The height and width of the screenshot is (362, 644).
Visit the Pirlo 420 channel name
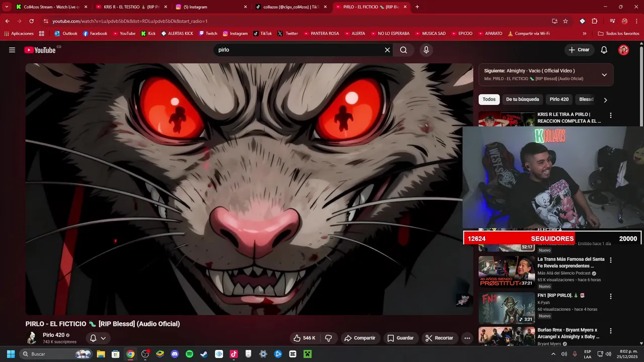click(53, 335)
